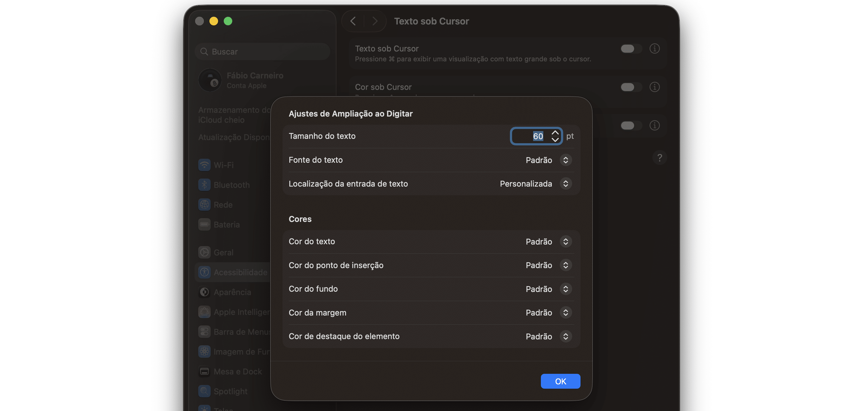Select Bluetooth in the sidebar
The width and height of the screenshot is (868, 411).
pyautogui.click(x=232, y=185)
